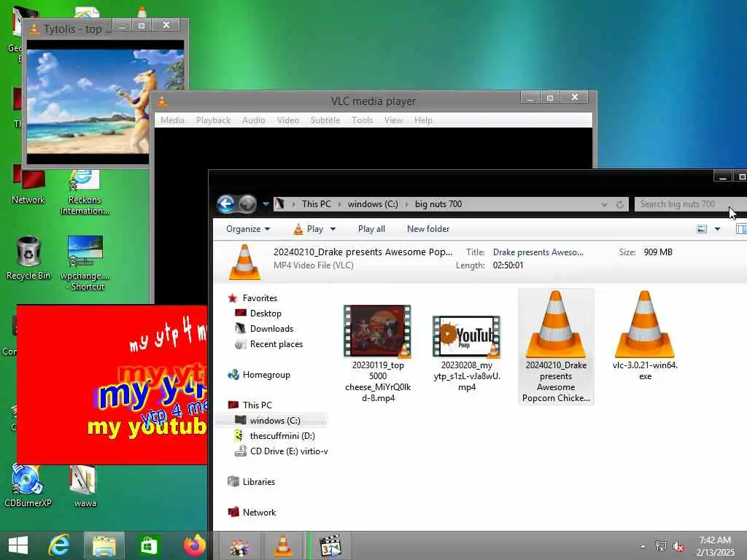Click 'windows (C:)' in the address bar
This screenshot has height=560, width=747.
click(x=373, y=204)
